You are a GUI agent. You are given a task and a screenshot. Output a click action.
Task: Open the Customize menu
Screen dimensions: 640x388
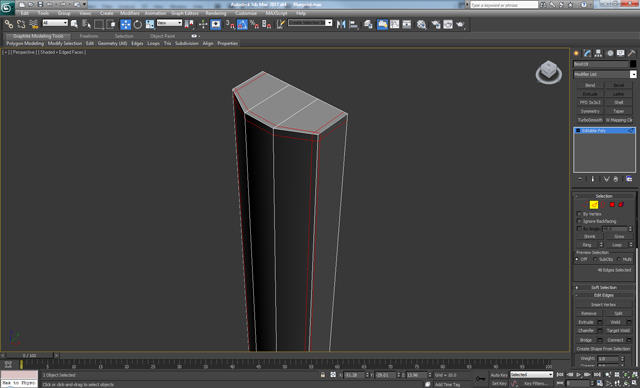(246, 13)
